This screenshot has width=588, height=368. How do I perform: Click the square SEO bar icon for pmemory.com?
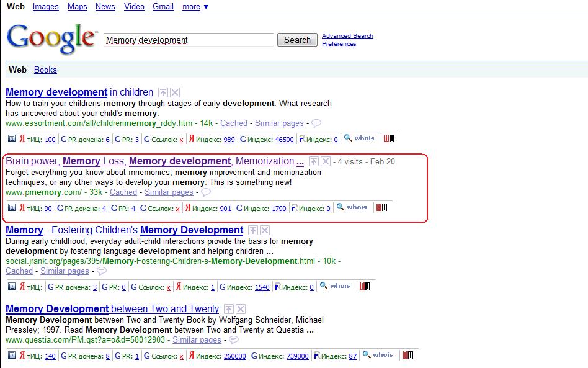point(12,207)
